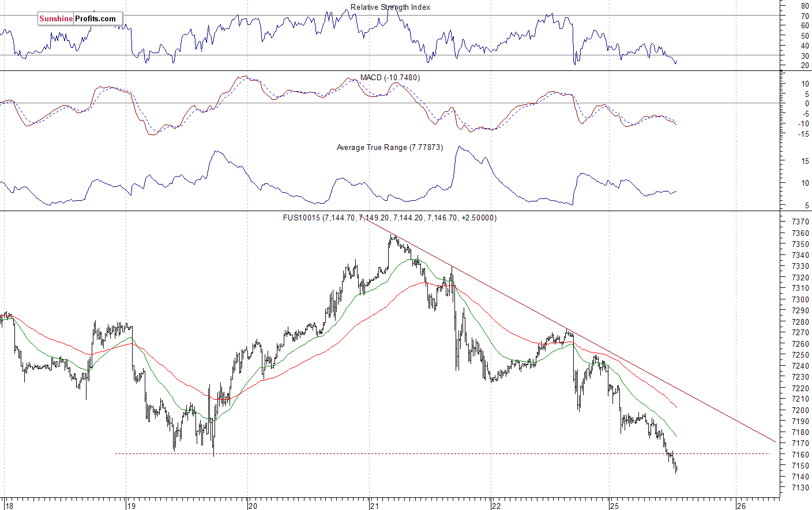Click the 7300 price axis value
The height and width of the screenshot is (510, 812).
[800, 299]
